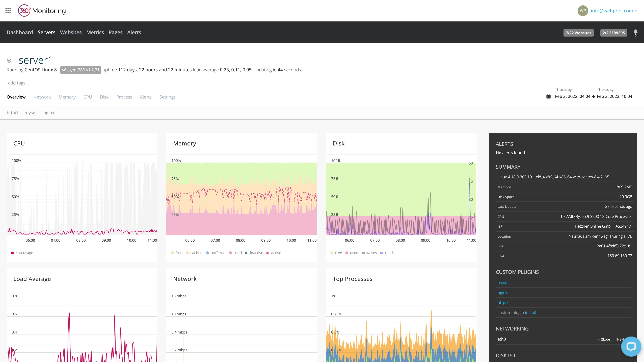Open the nginx custom plugin link
The width and height of the screenshot is (644, 362).
point(502,293)
